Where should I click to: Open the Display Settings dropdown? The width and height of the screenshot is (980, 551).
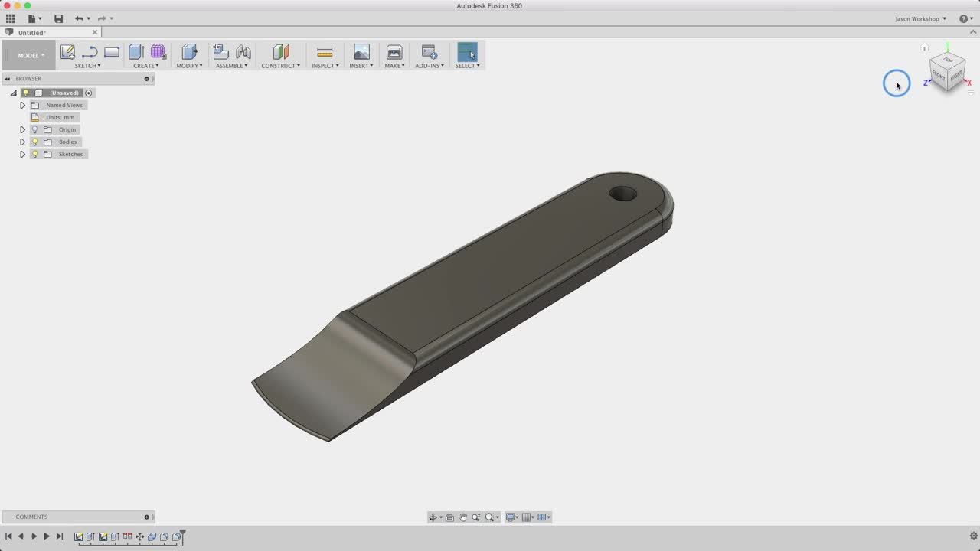coord(513,517)
